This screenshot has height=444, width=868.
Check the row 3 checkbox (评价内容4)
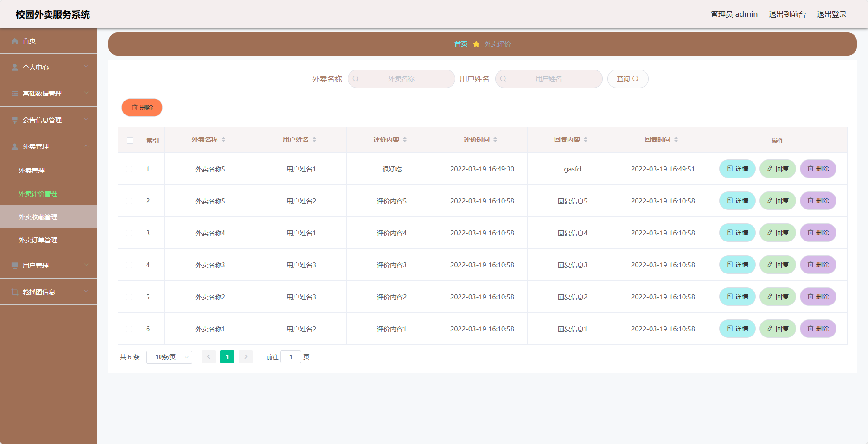tap(129, 233)
